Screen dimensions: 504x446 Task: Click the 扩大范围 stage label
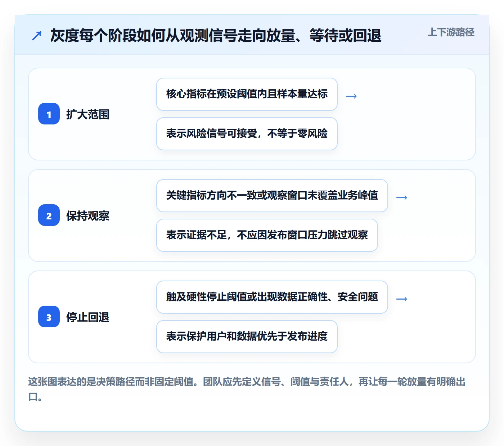[88, 114]
